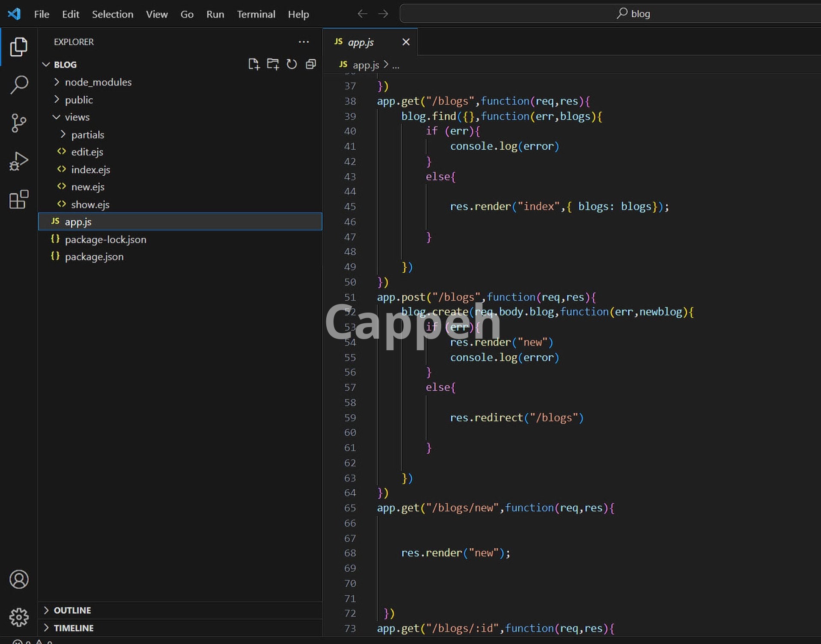Open the Search view in activity bar
This screenshot has height=644, width=821.
click(19, 85)
